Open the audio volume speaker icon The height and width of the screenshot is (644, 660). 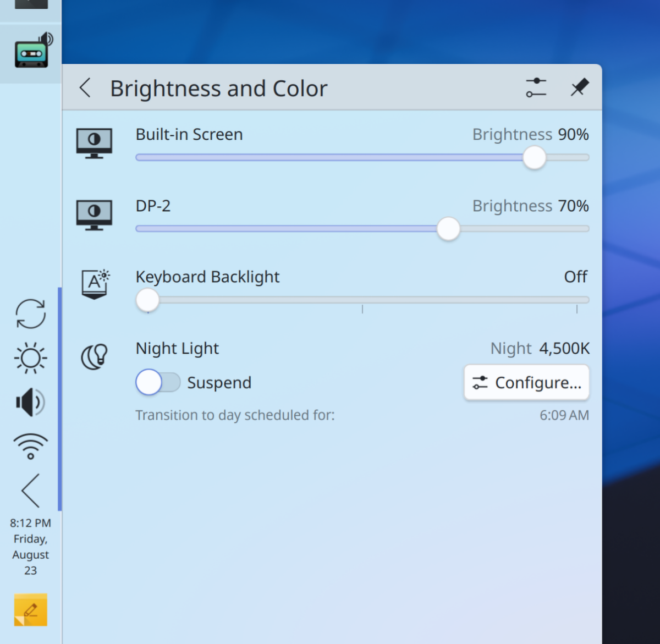(31, 403)
